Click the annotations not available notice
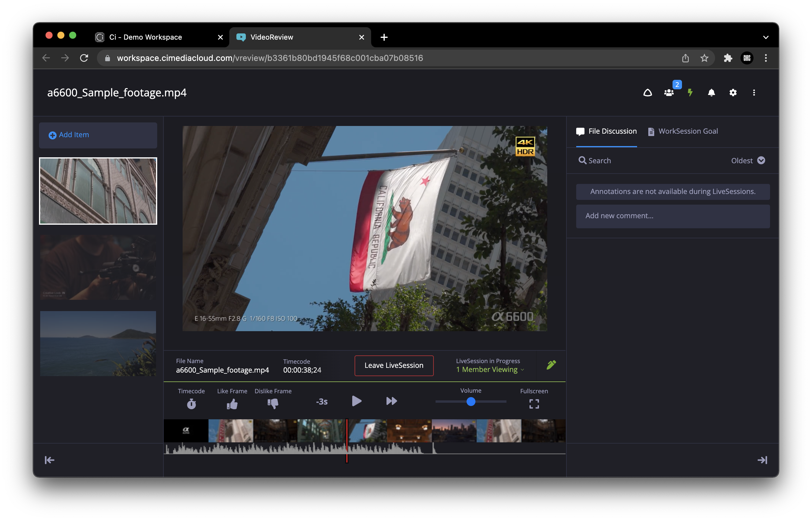 pyautogui.click(x=673, y=192)
